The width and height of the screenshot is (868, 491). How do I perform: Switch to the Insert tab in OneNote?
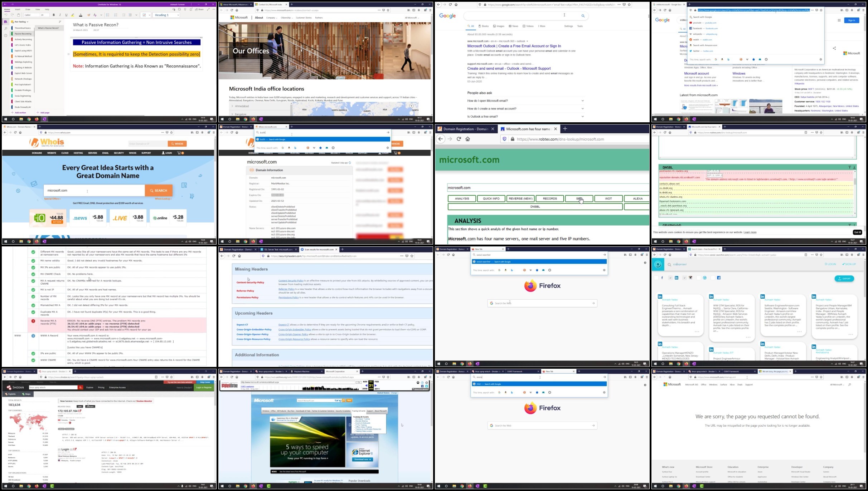18,9
